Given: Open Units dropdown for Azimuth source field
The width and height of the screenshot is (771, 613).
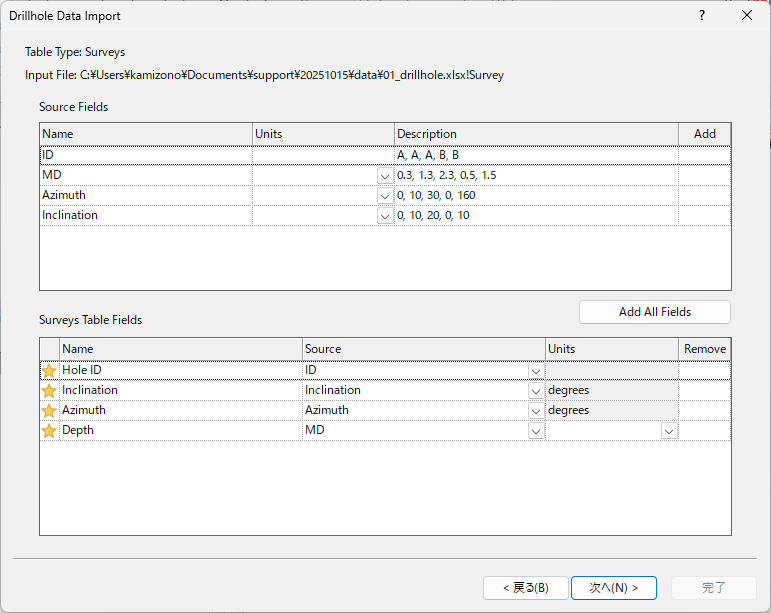Looking at the screenshot, I should (385, 196).
